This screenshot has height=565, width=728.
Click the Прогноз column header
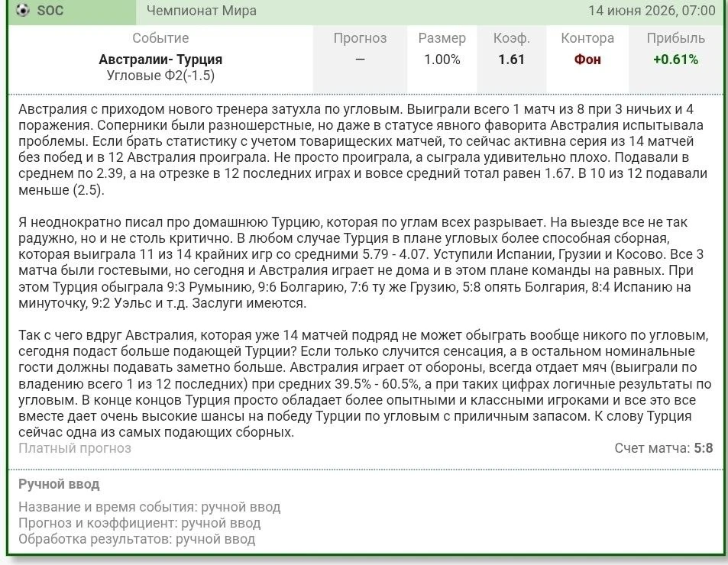tap(360, 38)
